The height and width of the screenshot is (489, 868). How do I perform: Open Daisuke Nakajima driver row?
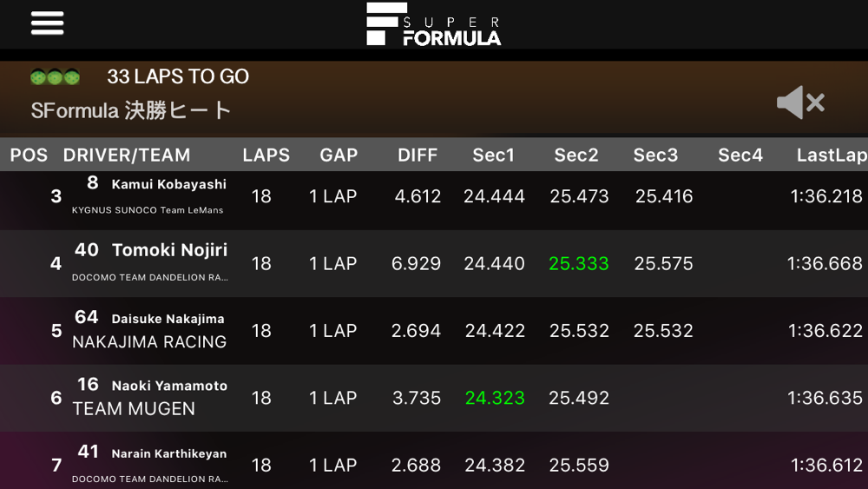[434, 331]
